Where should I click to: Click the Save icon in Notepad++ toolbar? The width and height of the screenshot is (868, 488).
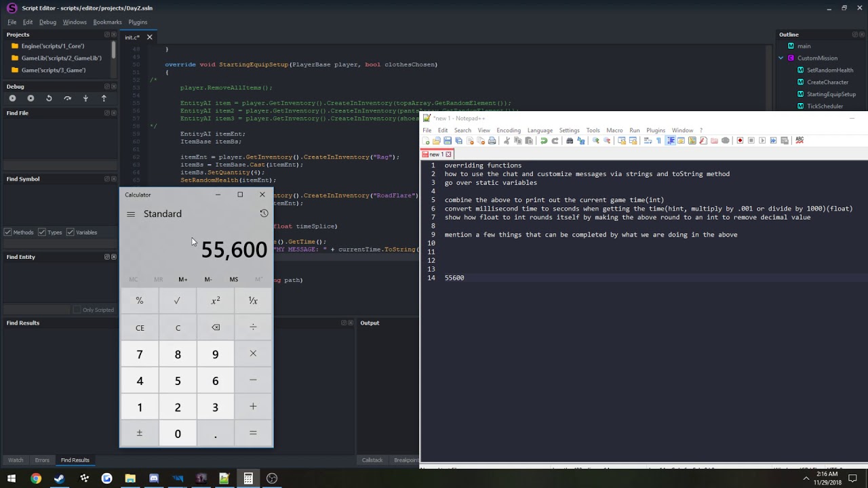448,141
